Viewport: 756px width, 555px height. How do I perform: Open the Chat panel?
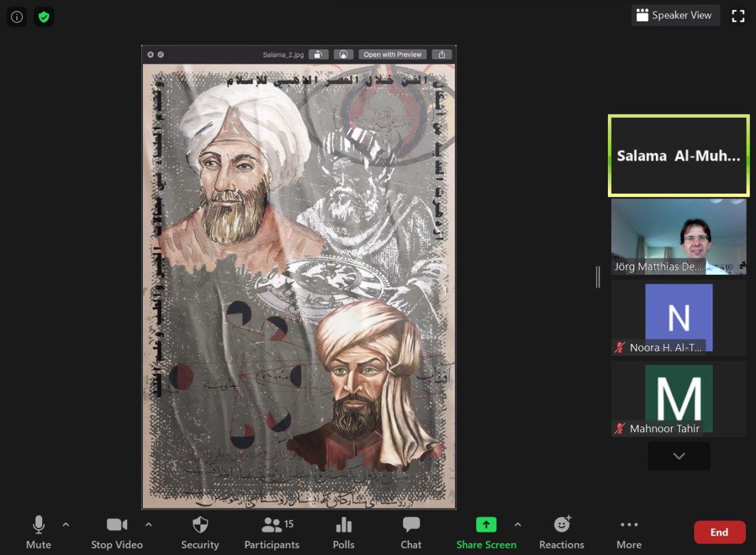(x=411, y=533)
